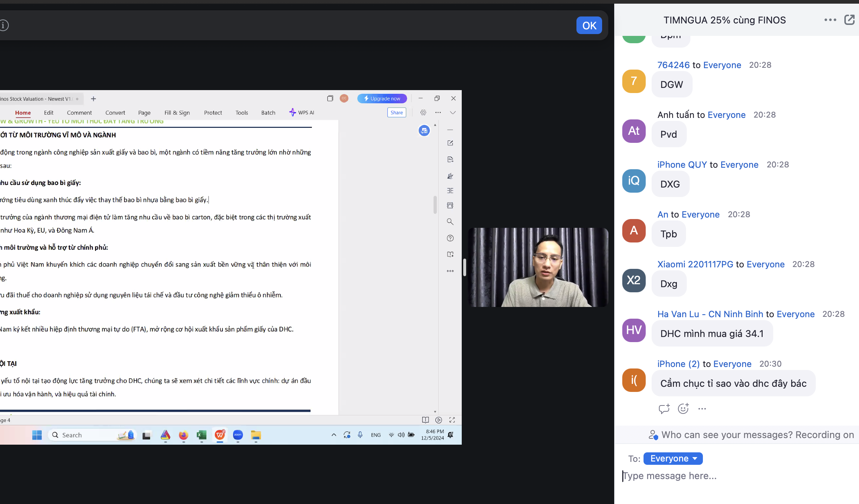Click the blue translate floating icon
The image size is (859, 504).
[x=424, y=130]
